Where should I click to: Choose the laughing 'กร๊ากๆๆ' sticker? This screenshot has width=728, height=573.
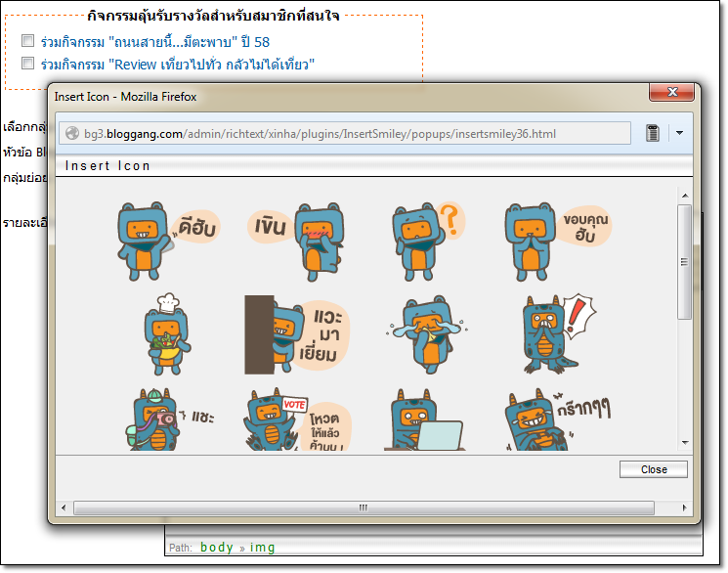point(558,419)
